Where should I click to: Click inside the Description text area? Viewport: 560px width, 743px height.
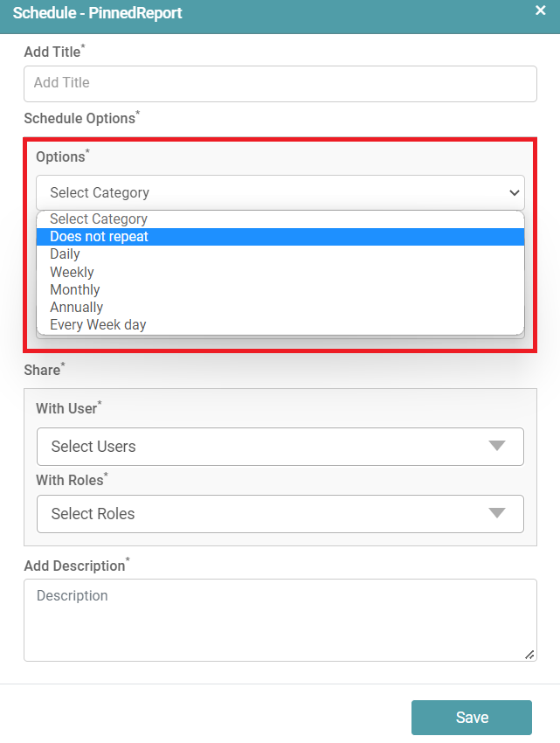[280, 619]
